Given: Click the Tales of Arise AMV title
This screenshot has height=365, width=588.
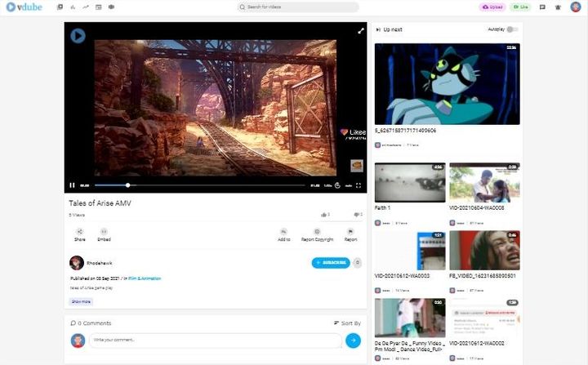Looking at the screenshot, I should (100, 203).
